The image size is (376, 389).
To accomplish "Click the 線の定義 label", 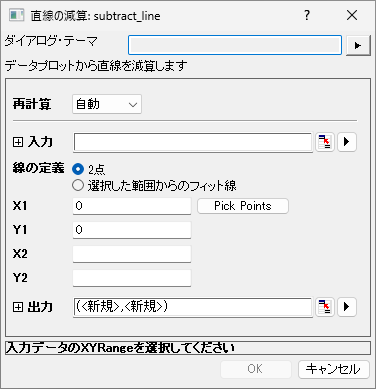I will [x=38, y=168].
